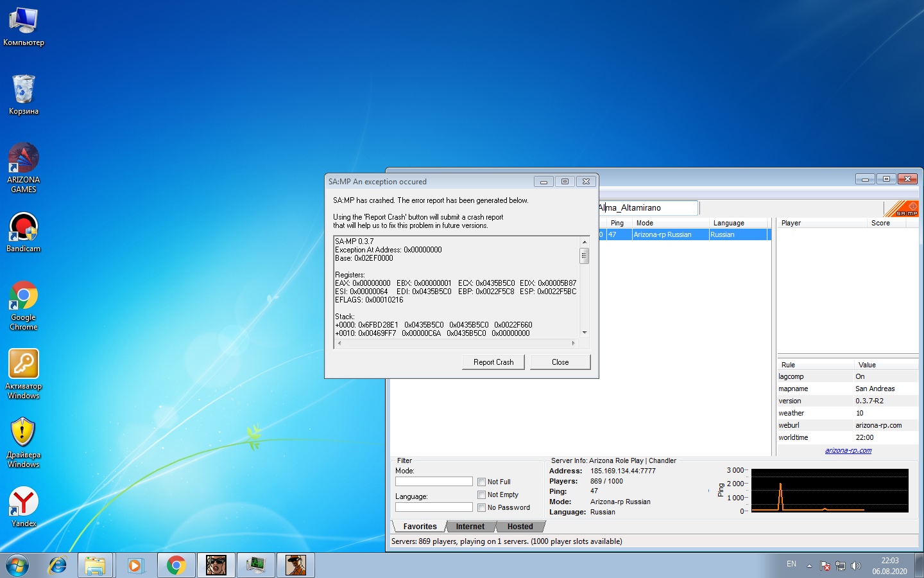This screenshot has width=924, height=578.
Task: Switch to Chrome on the taskbar
Action: (x=176, y=565)
